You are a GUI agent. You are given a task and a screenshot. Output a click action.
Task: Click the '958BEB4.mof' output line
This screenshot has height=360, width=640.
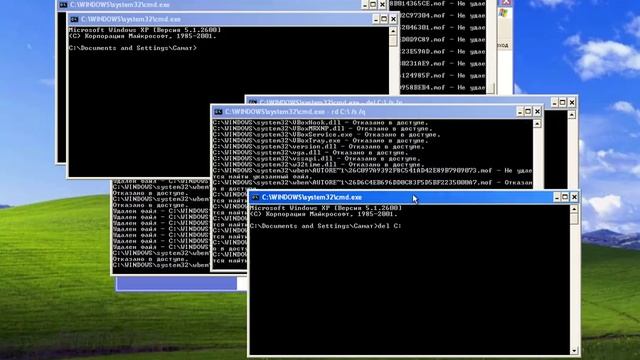point(442,87)
